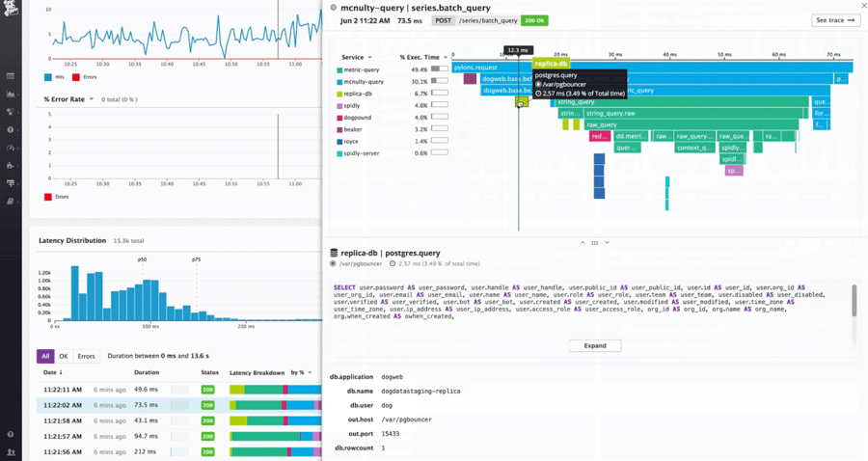Click the mcnulty-query exec time bar
Screen dimensions: 868x461
[x=440, y=81]
